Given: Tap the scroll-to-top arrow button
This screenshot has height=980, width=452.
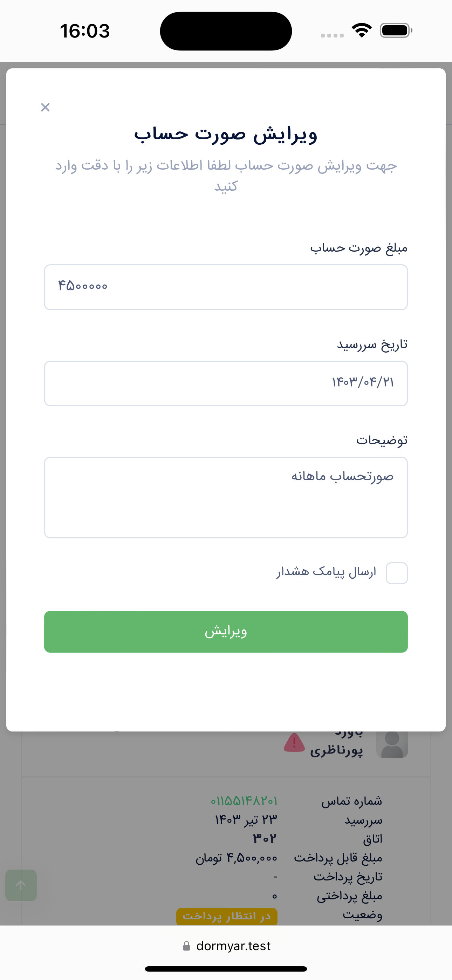Looking at the screenshot, I should tap(21, 885).
